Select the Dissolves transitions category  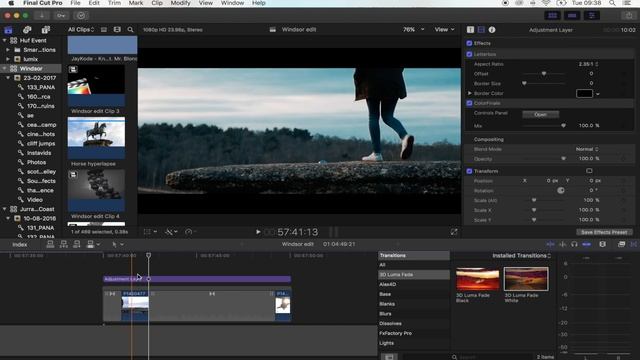click(x=390, y=324)
